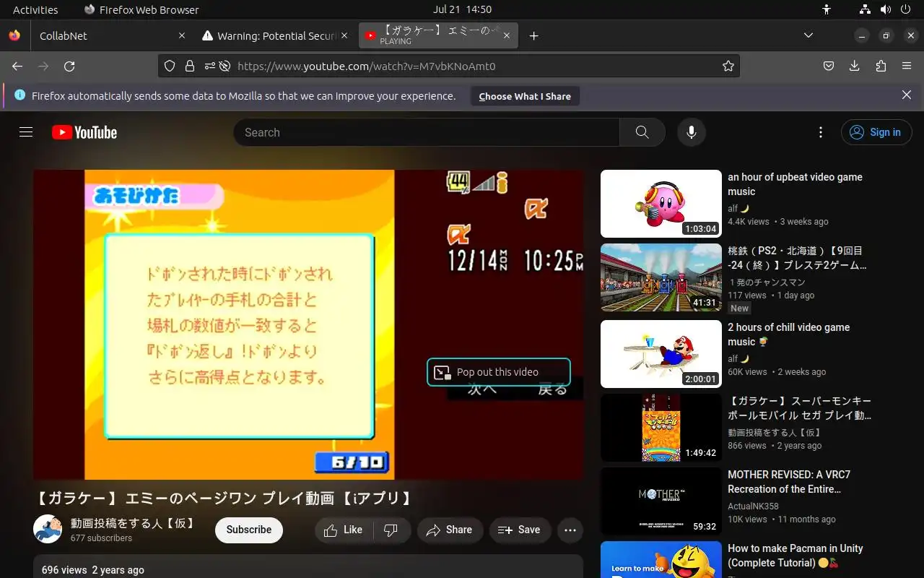
Task: Open the YouTube hamburger guide menu
Action: pos(26,132)
